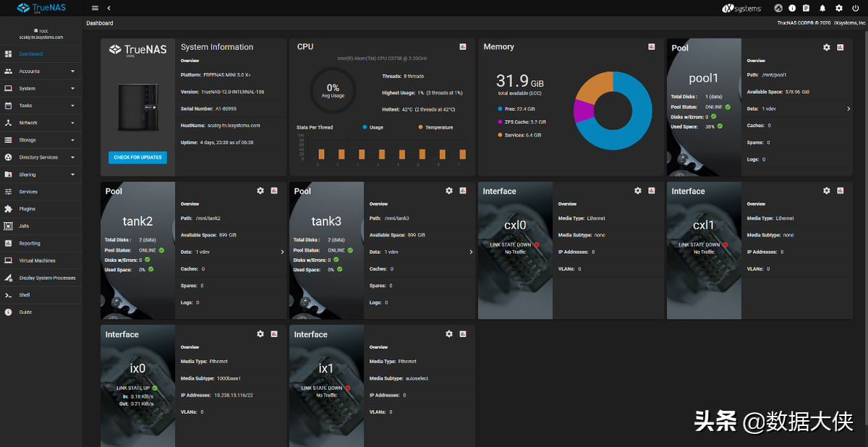868x447 pixels.
Task: Expand the Tasks sidebar arrow
Action: coord(72,106)
